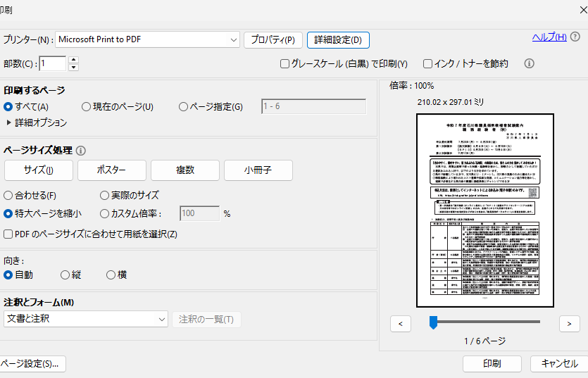
Task: Switch to ポスター page sizing tab
Action: click(111, 170)
